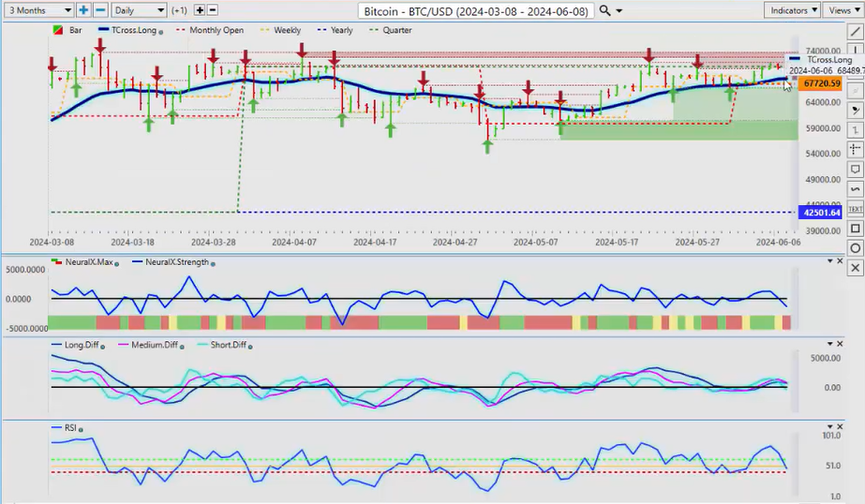Click the 2024-03-08 date axis label
This screenshot has width=865, height=504.
pyautogui.click(x=52, y=242)
